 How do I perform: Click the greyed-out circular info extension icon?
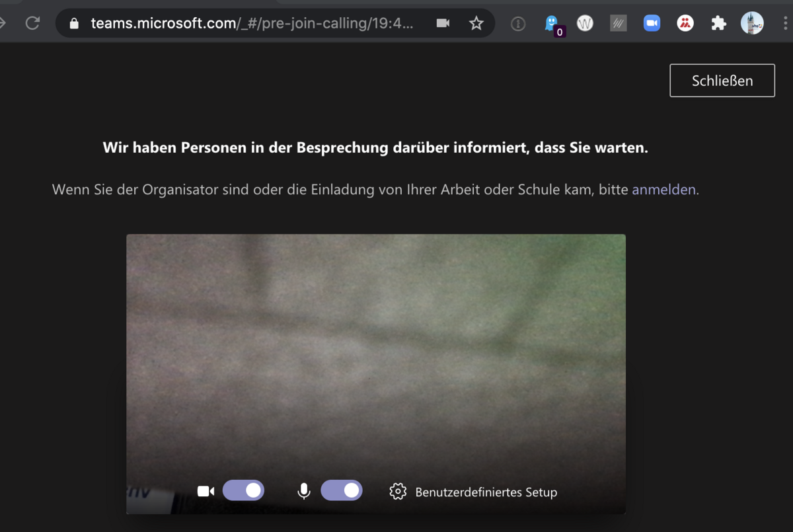[518, 24]
